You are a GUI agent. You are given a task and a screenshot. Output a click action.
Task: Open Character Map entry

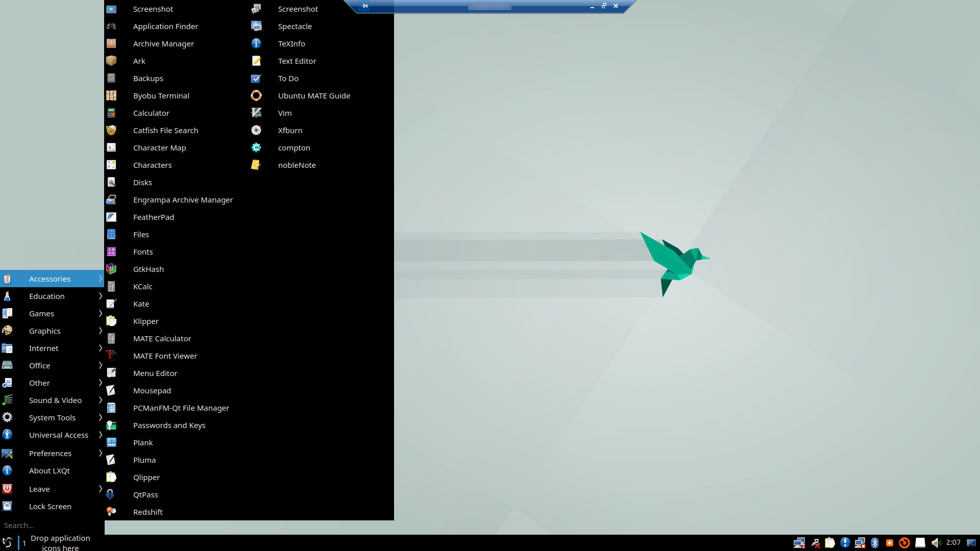tap(177, 148)
